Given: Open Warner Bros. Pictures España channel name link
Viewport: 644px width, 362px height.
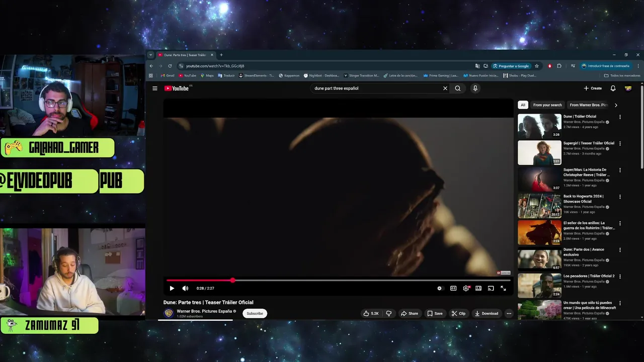Looking at the screenshot, I should pos(204,311).
